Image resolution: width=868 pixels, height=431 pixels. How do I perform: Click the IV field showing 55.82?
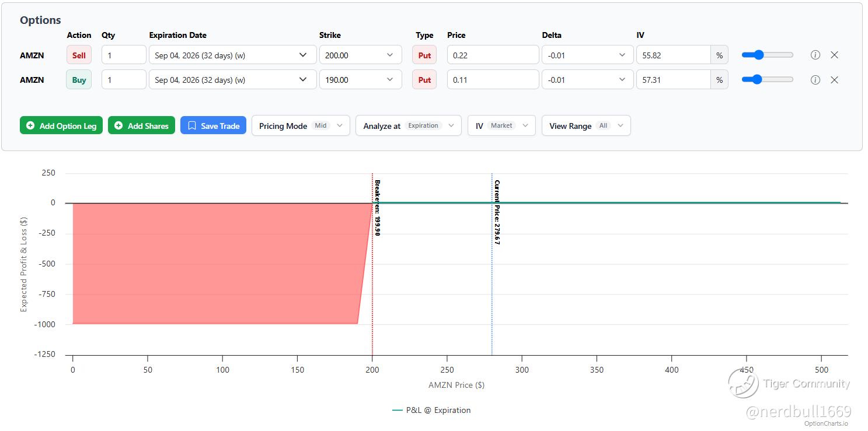point(674,55)
